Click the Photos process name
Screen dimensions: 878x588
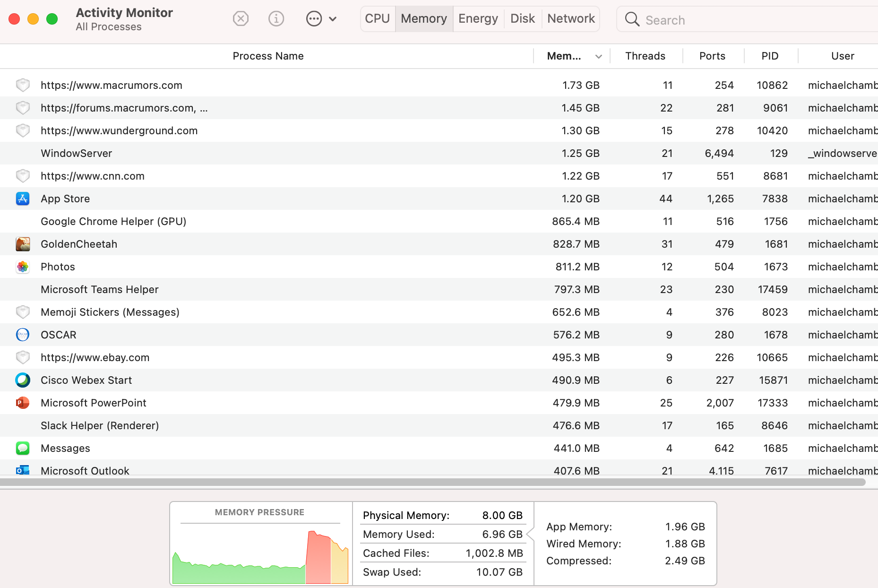pyautogui.click(x=58, y=267)
